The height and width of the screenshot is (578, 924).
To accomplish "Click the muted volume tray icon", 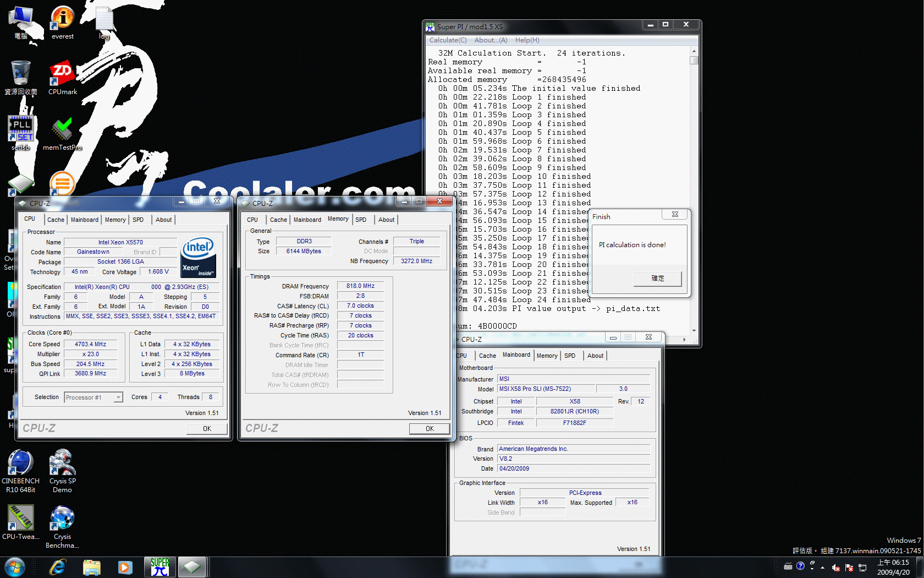I will [x=835, y=568].
